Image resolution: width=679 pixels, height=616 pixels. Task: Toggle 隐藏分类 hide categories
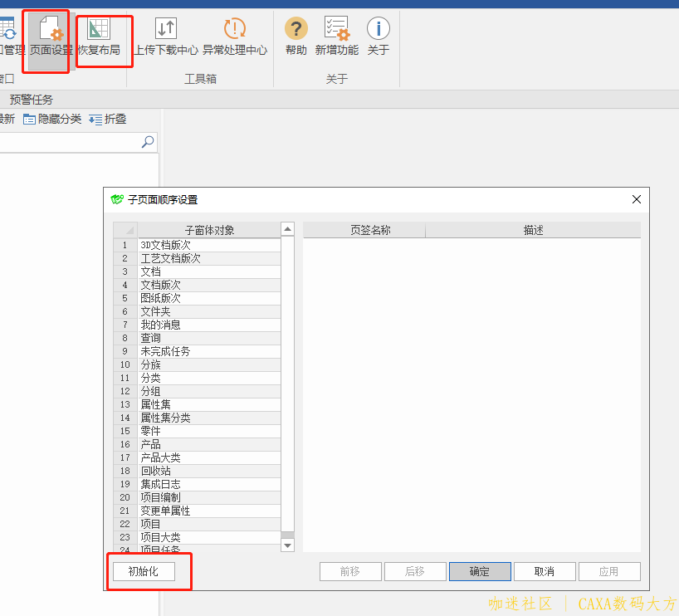pyautogui.click(x=52, y=120)
